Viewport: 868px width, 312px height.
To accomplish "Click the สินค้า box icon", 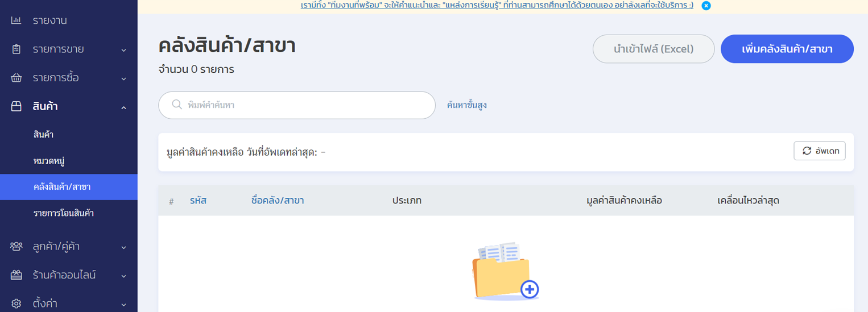I will [x=16, y=106].
